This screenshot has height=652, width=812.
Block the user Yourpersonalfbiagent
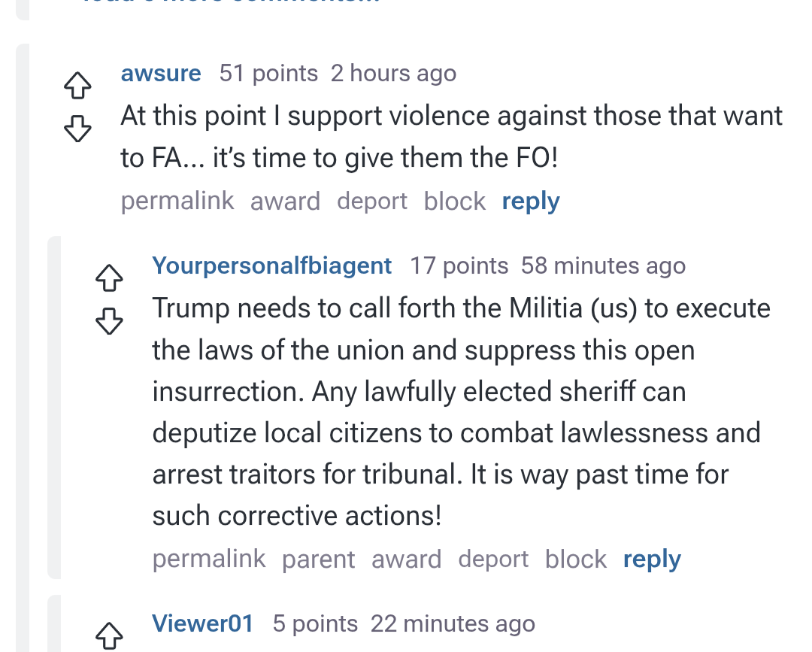[576, 560]
